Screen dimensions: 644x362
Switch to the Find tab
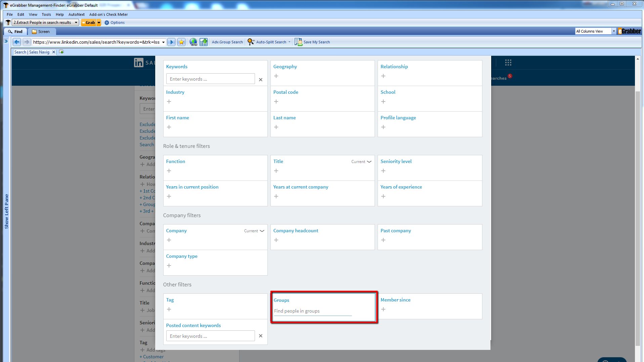tap(15, 32)
